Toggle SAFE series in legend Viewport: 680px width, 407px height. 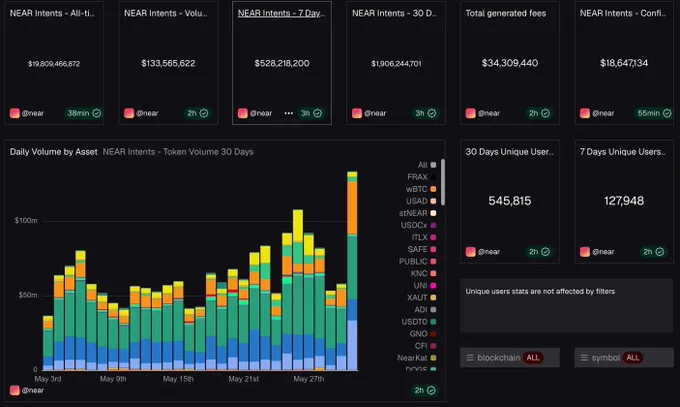pyautogui.click(x=422, y=249)
